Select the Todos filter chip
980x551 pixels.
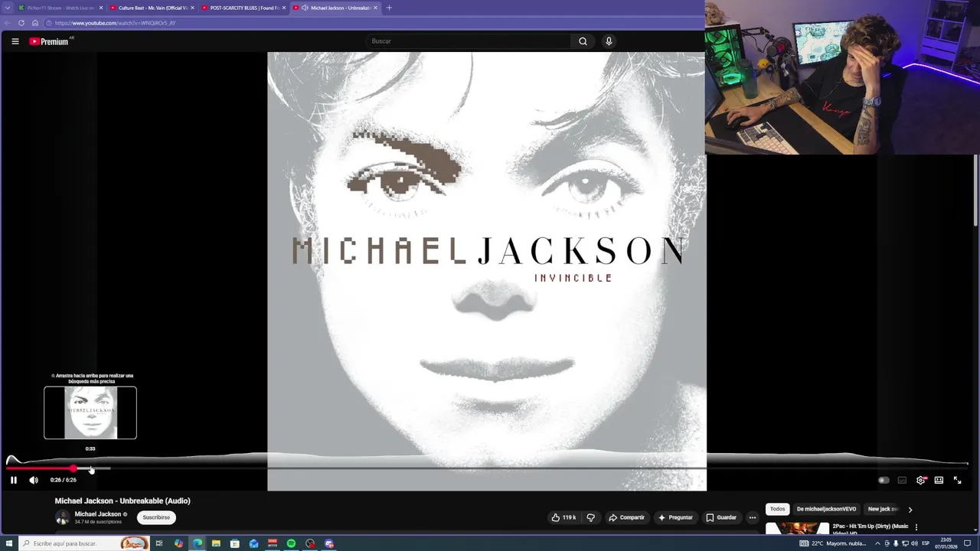tap(777, 509)
